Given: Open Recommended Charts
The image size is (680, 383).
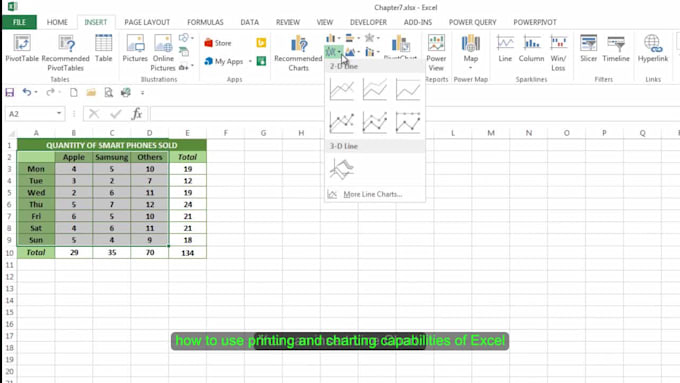Looking at the screenshot, I should coord(298,53).
